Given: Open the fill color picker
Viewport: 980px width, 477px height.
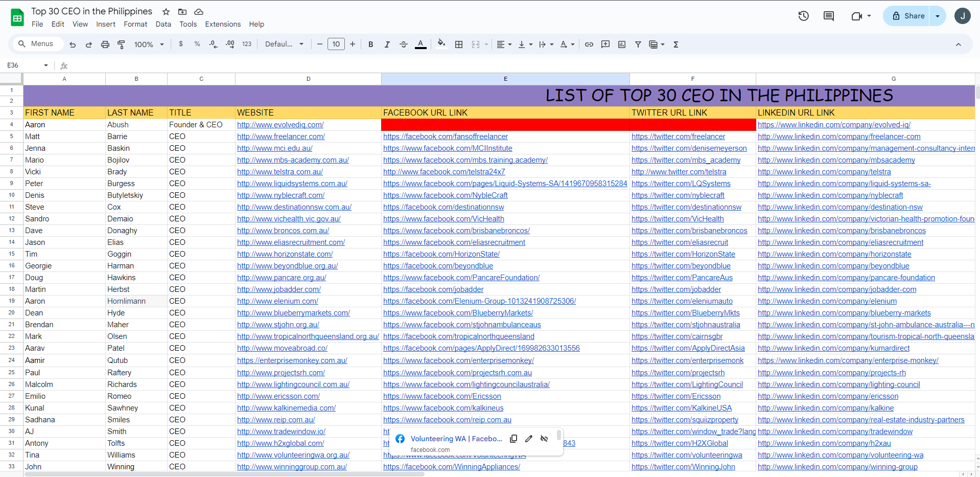Looking at the screenshot, I should point(441,44).
